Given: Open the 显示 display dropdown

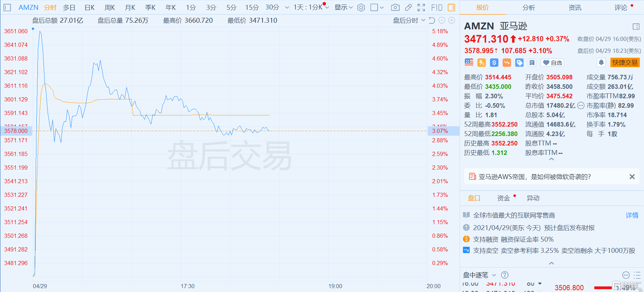Looking at the screenshot, I should point(344,7).
